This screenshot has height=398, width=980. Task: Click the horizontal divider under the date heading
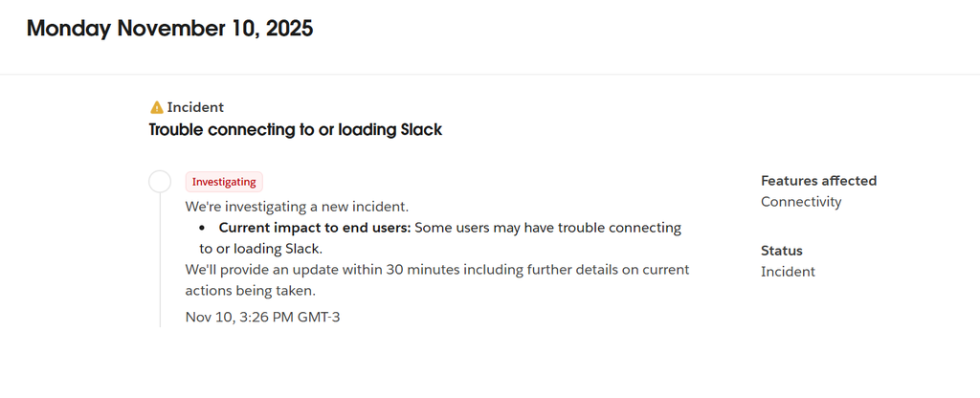[490, 75]
